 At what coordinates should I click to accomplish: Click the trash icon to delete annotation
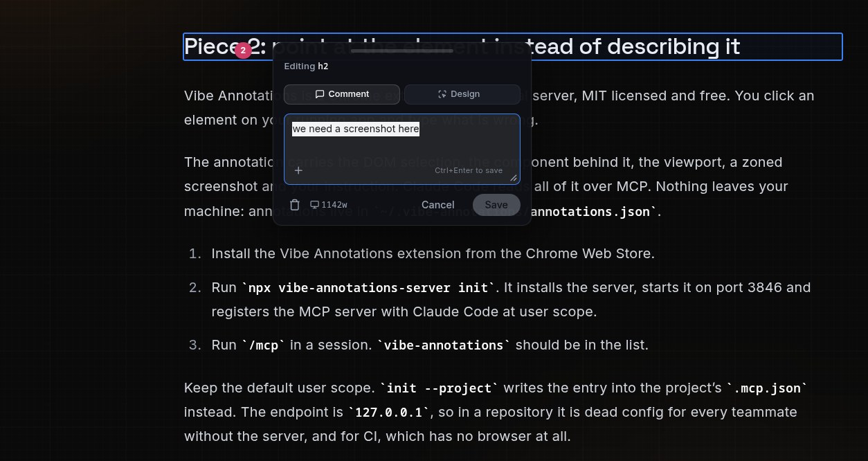tap(295, 205)
